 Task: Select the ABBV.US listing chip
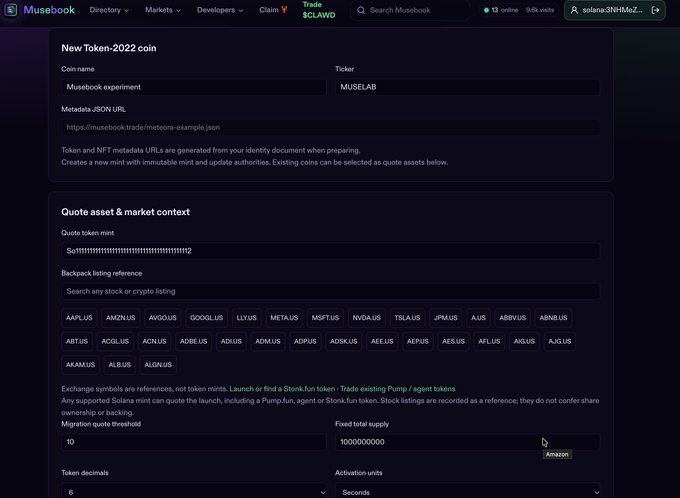[x=513, y=318]
